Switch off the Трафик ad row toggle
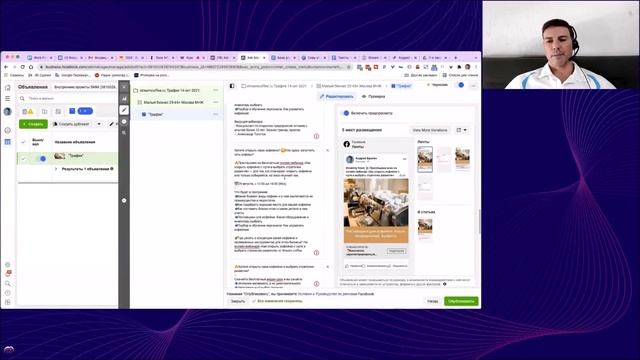The height and width of the screenshot is (360, 640). [x=41, y=158]
